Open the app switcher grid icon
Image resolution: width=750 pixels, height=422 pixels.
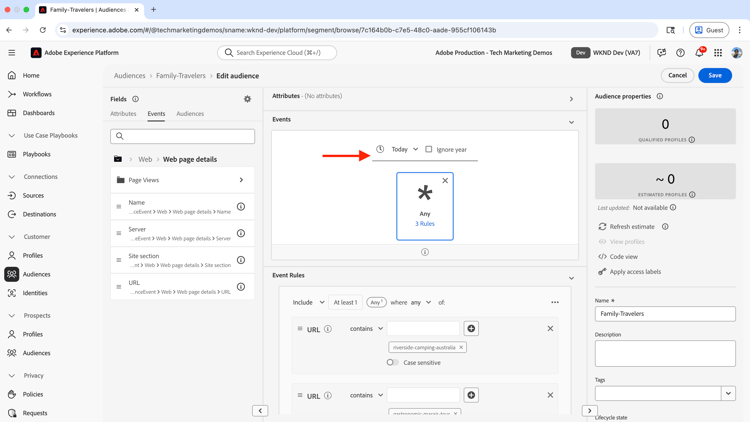click(x=718, y=53)
